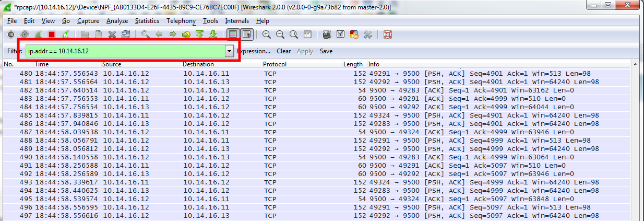Save the capture file icon
Viewport: 644px width, 221px height.
pyautogui.click(x=99, y=34)
